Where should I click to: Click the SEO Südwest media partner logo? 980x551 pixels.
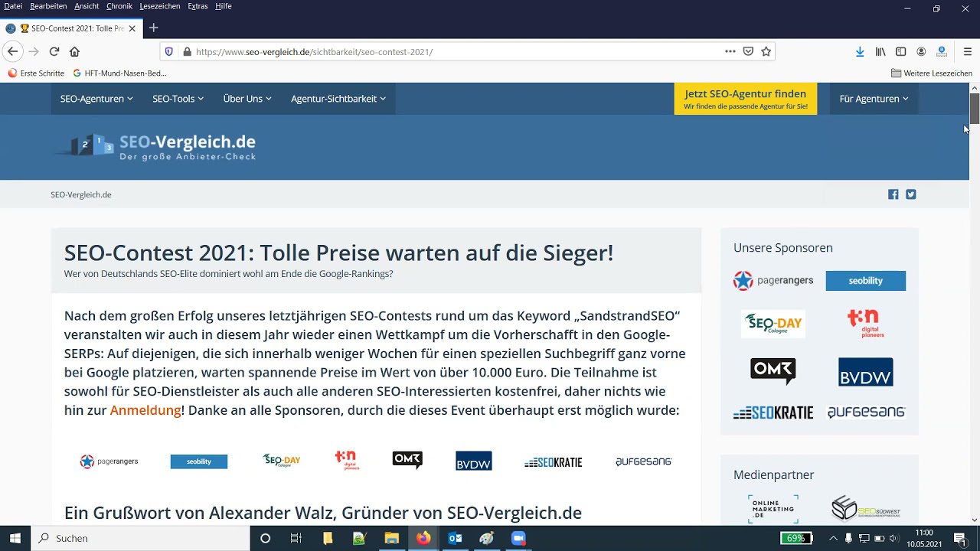click(x=866, y=509)
